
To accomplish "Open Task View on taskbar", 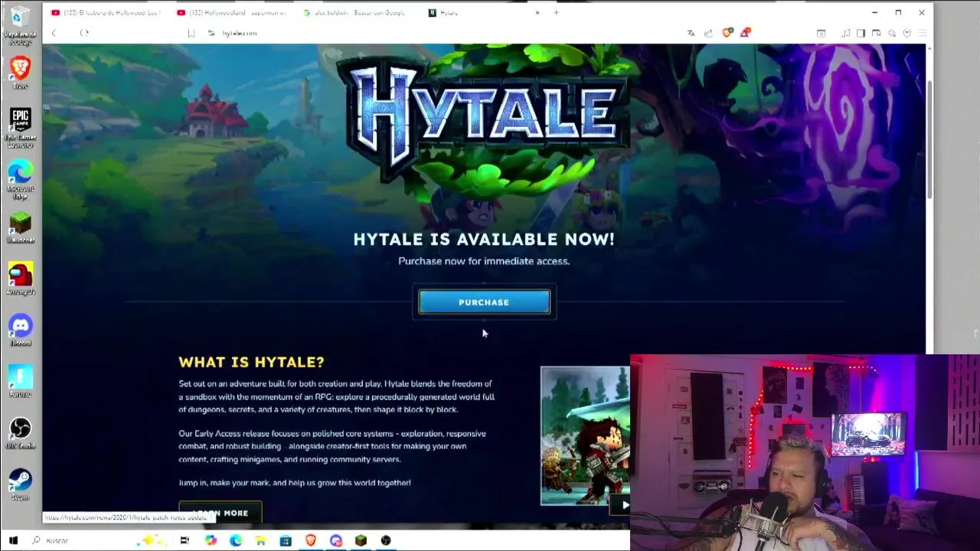I will tap(185, 540).
